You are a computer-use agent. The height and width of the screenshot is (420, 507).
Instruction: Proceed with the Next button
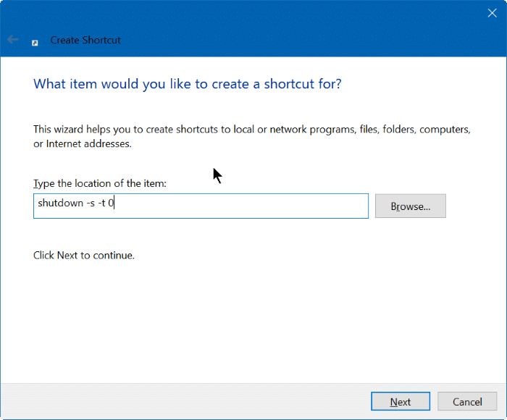pos(401,401)
